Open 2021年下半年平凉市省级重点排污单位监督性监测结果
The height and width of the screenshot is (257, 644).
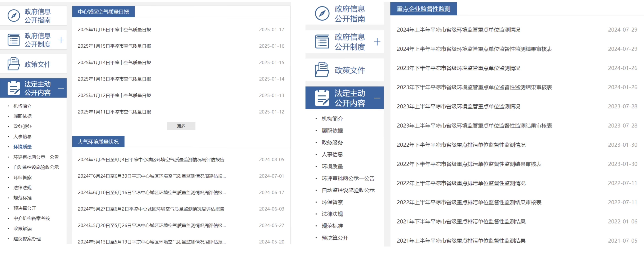coord(461,222)
